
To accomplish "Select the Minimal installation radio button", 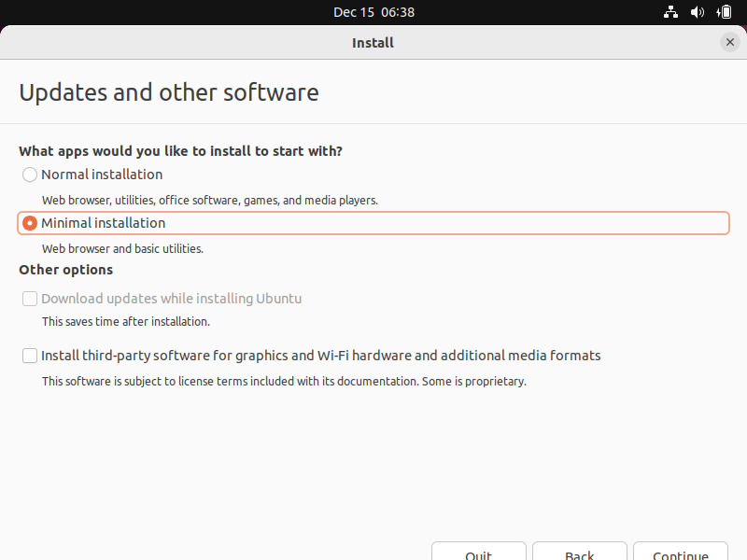I will coord(30,223).
